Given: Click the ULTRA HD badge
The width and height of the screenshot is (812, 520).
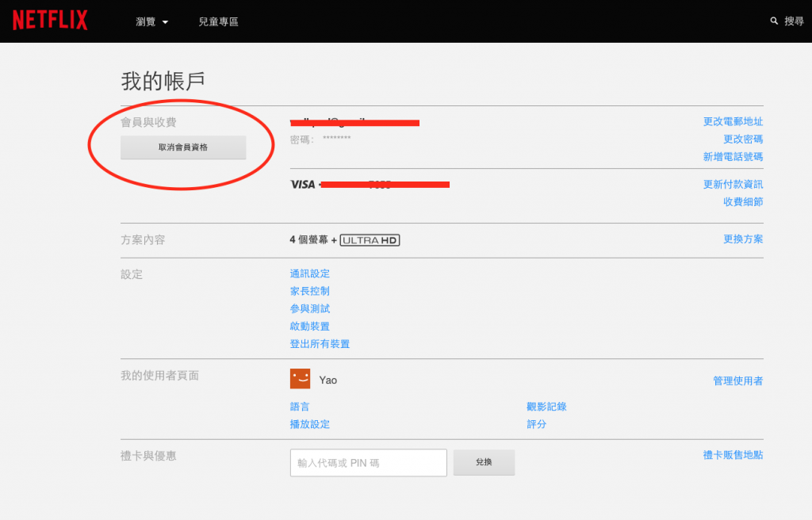Looking at the screenshot, I should 370,240.
